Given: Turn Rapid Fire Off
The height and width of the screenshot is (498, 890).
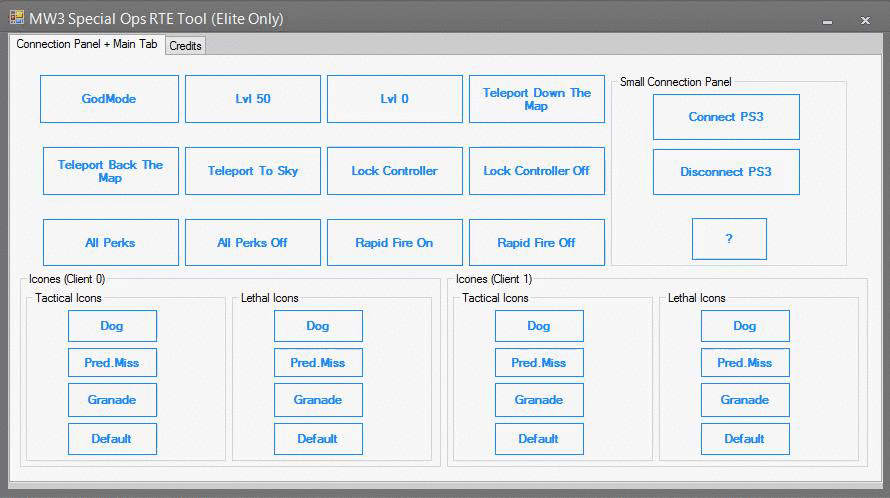Looking at the screenshot, I should click(536, 242).
